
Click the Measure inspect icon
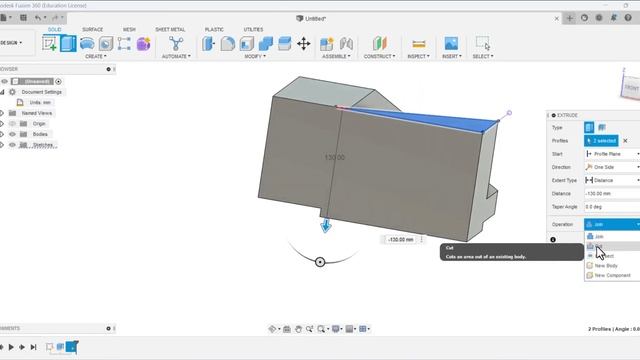(x=418, y=43)
